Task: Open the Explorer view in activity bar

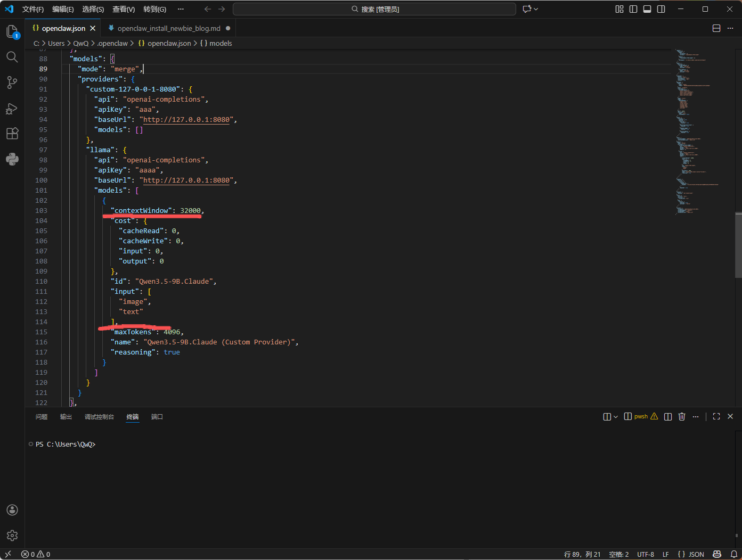Action: (12, 31)
